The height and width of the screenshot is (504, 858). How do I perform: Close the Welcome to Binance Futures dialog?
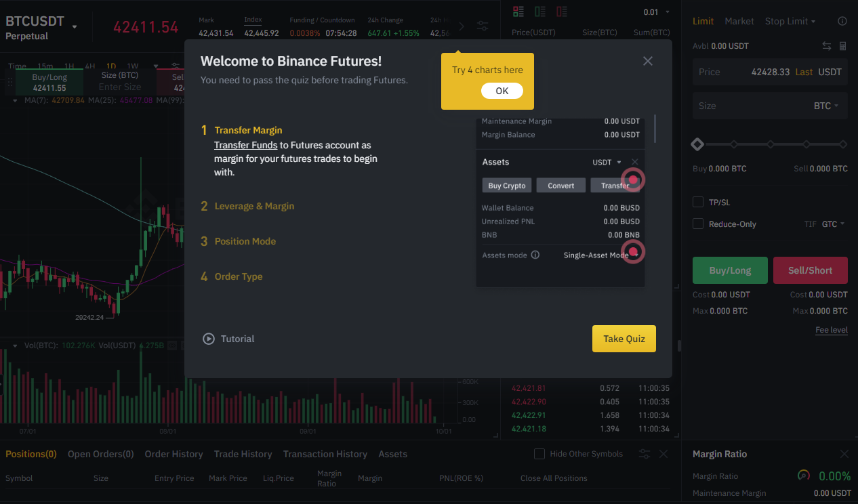[648, 61]
